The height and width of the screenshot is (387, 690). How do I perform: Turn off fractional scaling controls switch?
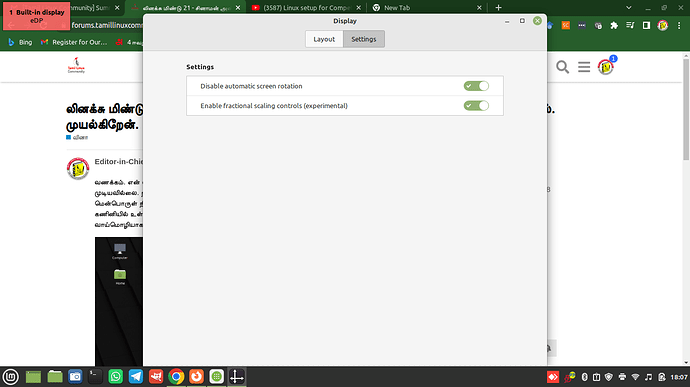point(476,106)
